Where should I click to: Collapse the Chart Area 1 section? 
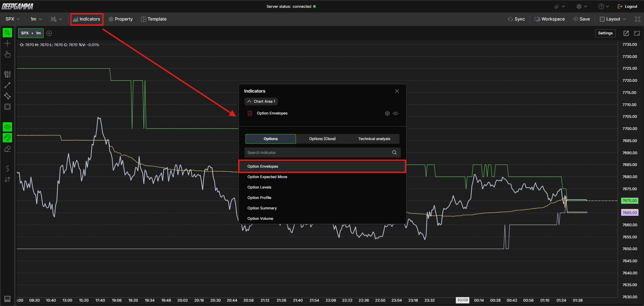[261, 101]
